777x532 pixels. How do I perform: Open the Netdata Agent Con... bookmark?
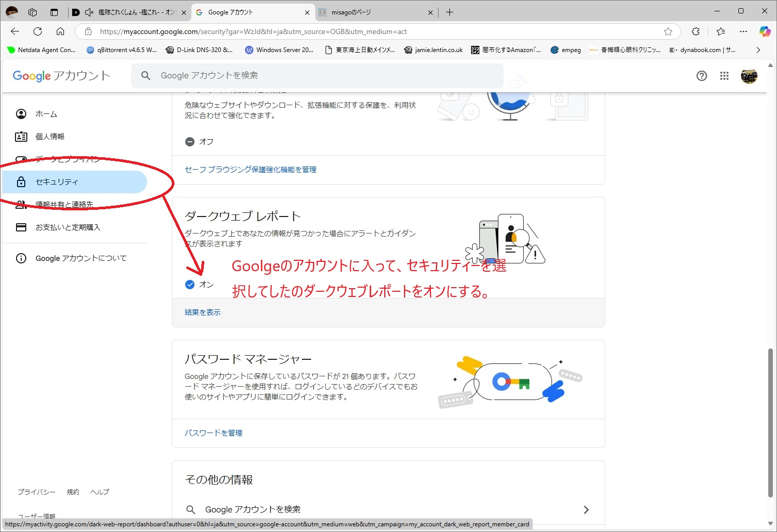pos(41,50)
